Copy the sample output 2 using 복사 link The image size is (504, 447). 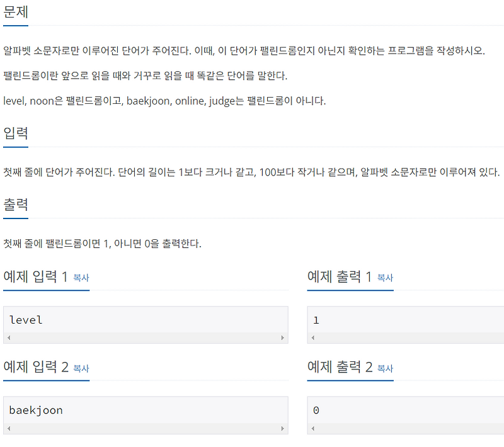click(x=385, y=368)
